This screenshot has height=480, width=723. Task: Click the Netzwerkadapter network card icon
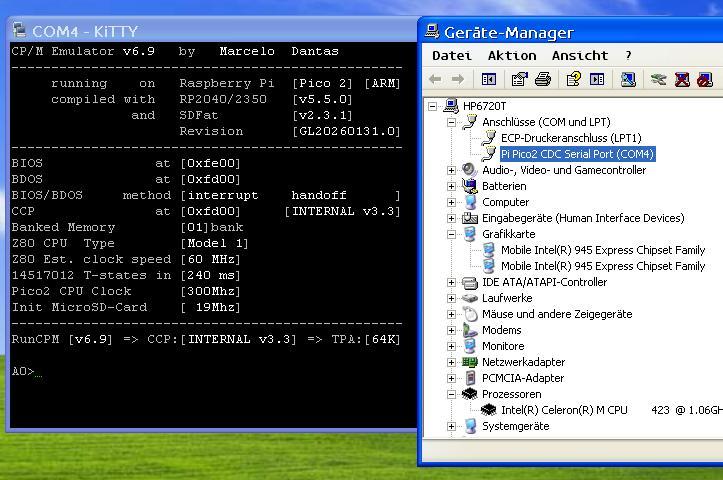coord(469,362)
